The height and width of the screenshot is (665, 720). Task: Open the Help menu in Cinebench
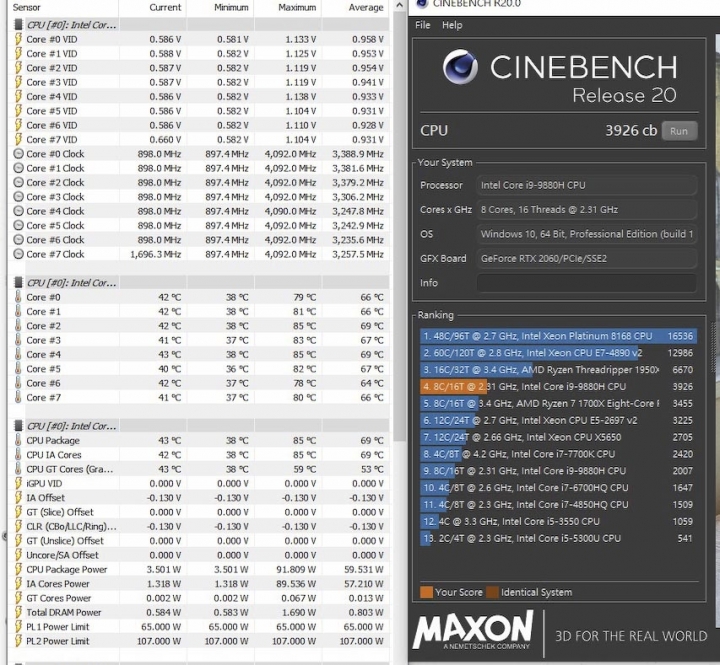coord(452,25)
